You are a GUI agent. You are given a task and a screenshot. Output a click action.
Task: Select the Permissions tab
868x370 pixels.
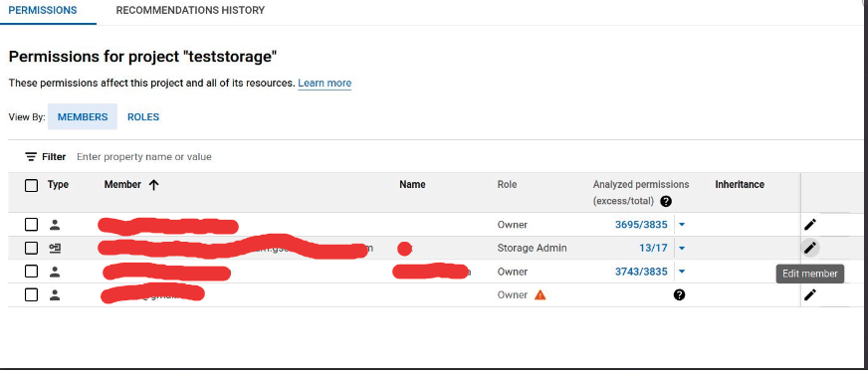(x=43, y=11)
